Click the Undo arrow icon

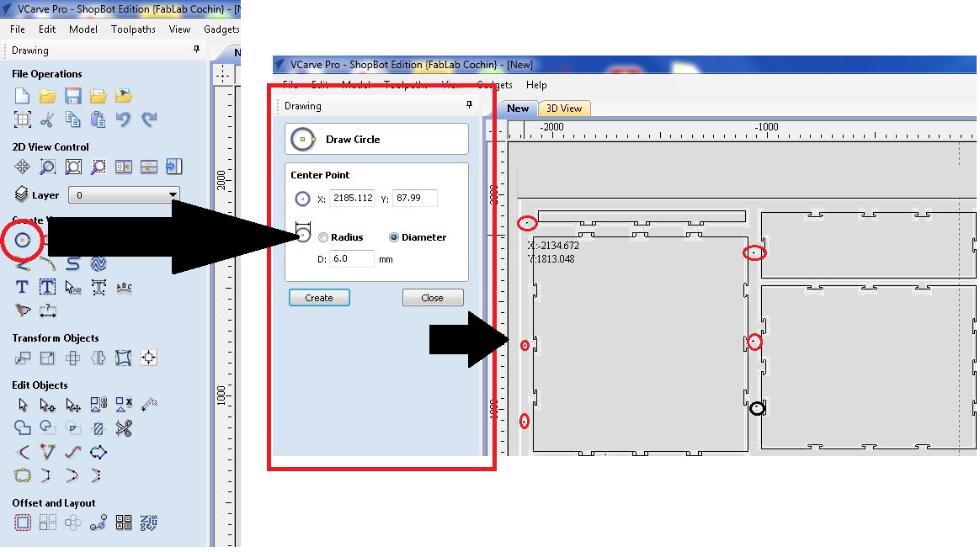(123, 119)
